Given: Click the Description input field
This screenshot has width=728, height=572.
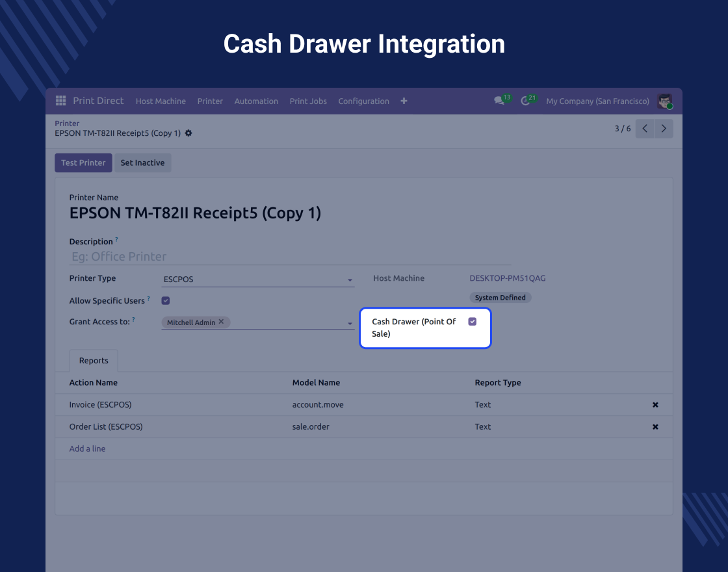Looking at the screenshot, I should tap(289, 257).
